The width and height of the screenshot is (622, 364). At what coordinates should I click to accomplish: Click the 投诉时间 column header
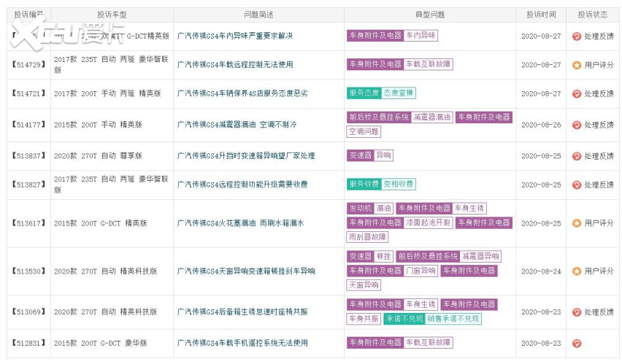click(540, 15)
